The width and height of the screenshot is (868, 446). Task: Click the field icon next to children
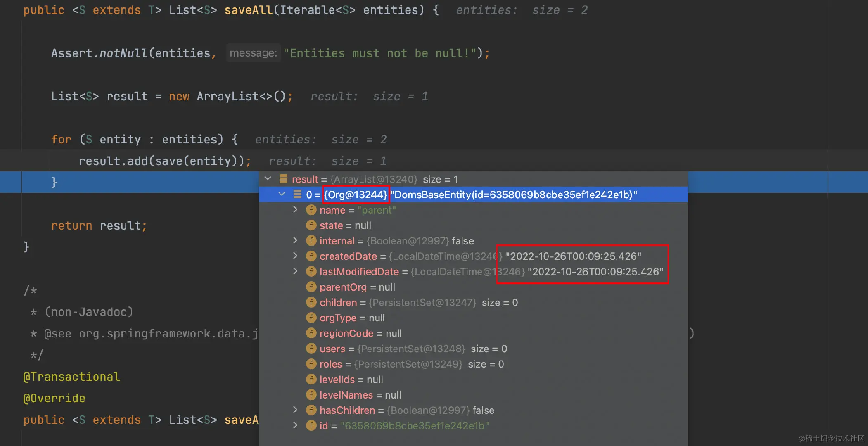(311, 303)
